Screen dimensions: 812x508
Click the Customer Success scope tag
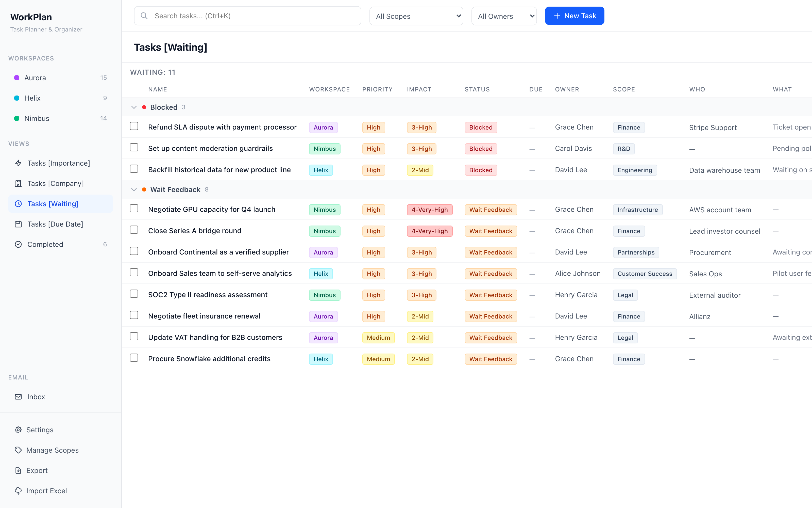[x=645, y=274]
